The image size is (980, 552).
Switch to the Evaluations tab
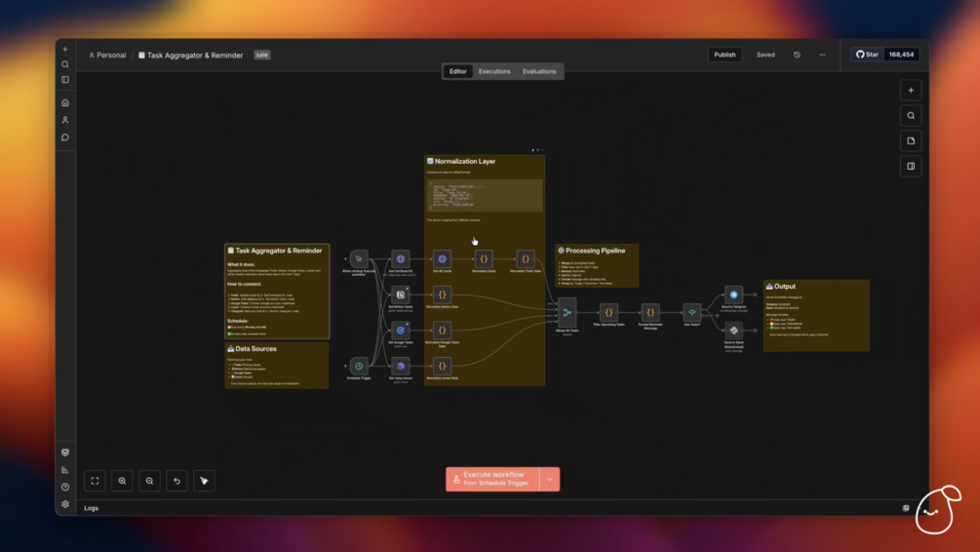[x=538, y=71]
